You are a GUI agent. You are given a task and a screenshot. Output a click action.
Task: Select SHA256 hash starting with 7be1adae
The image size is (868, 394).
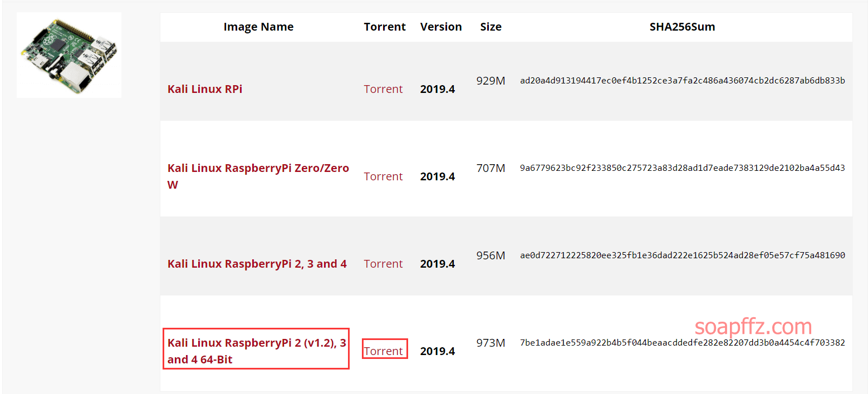(x=683, y=343)
